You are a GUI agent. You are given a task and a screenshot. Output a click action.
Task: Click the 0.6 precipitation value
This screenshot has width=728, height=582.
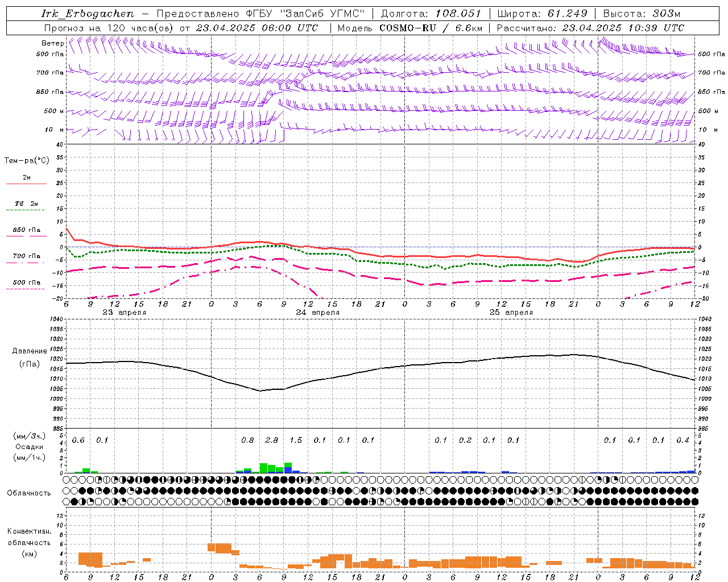coord(78,440)
